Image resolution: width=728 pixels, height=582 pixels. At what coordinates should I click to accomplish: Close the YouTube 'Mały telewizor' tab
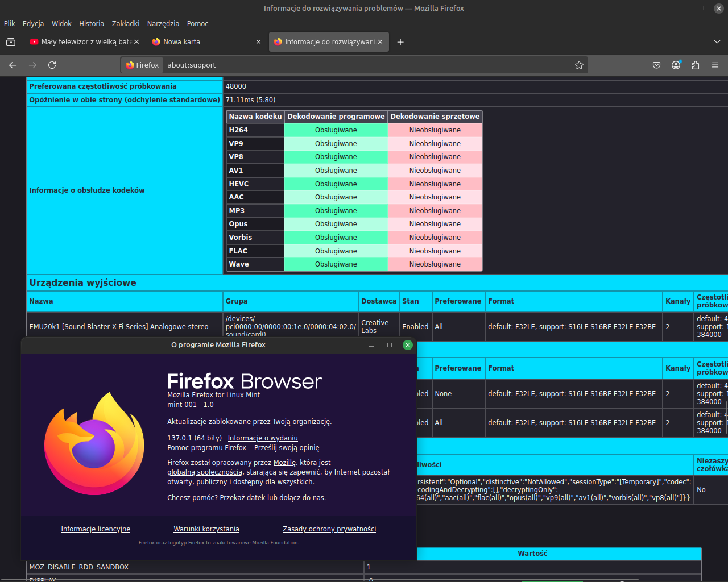136,42
